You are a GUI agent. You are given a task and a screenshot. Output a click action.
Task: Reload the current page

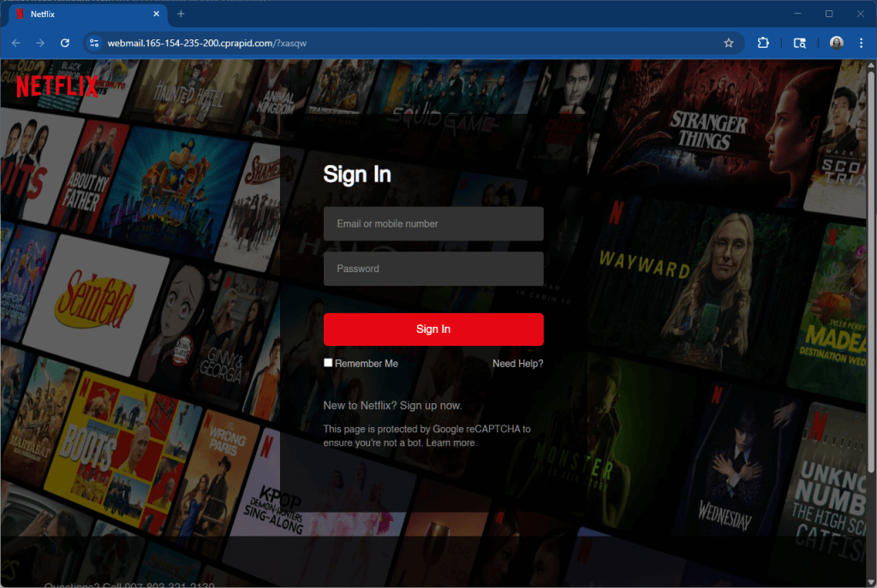point(64,43)
